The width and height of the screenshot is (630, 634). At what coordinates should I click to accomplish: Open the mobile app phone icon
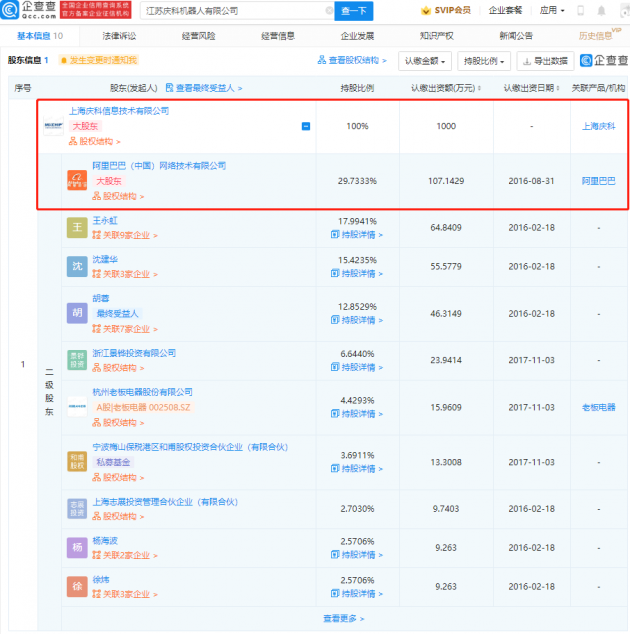pyautogui.click(x=581, y=11)
